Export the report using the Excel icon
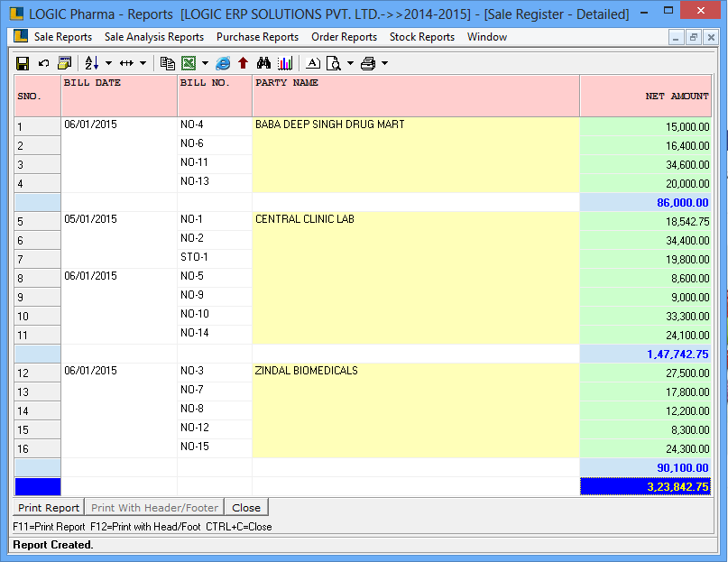The height and width of the screenshot is (562, 728). tap(189, 63)
